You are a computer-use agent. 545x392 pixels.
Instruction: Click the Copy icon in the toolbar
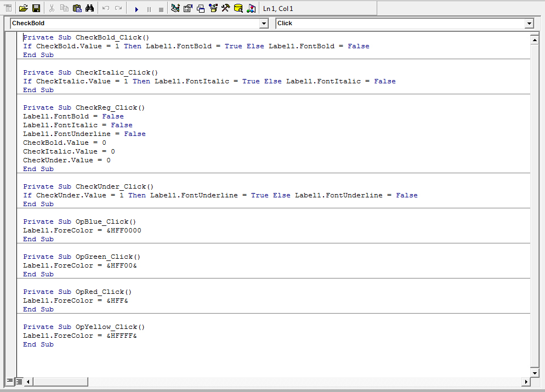[x=64, y=8]
